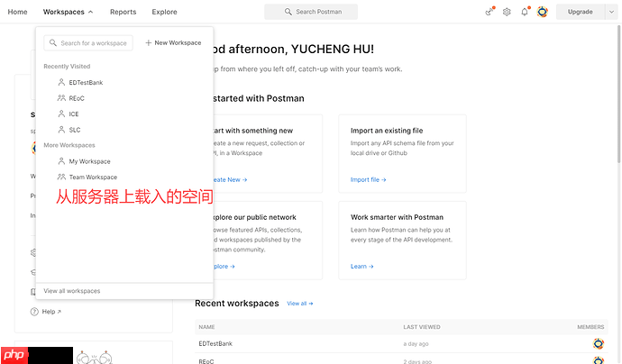Open the Help link
This screenshot has width=622, height=364.
pos(51,312)
